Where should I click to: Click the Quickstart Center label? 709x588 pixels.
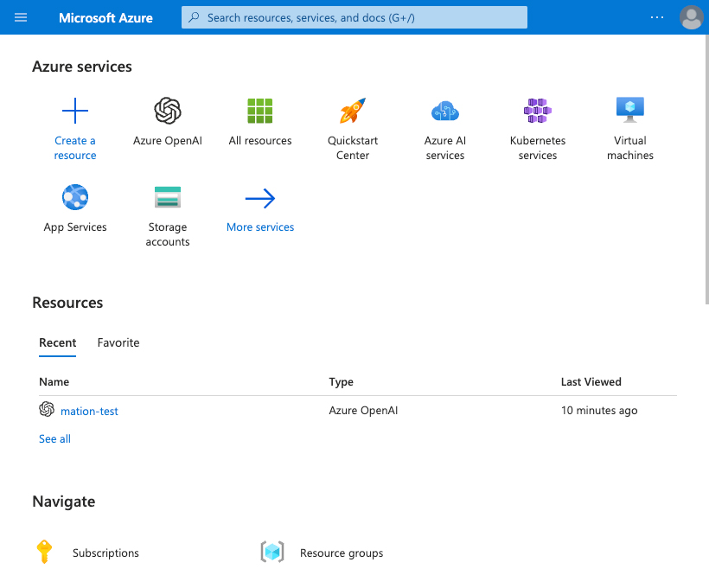(x=353, y=148)
